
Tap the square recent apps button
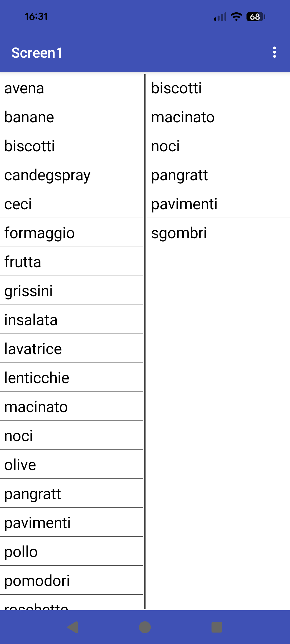point(217,627)
